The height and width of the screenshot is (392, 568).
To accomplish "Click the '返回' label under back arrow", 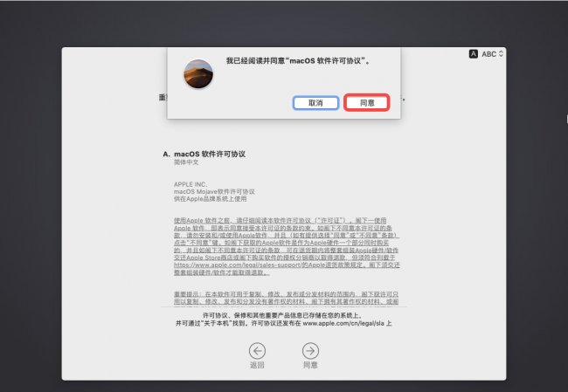I will click(257, 365).
